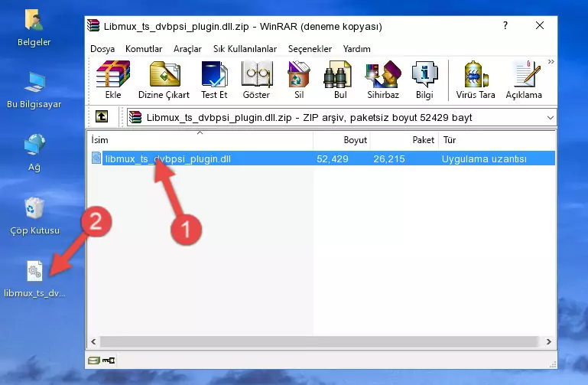The width and height of the screenshot is (588, 385).
Task: Click horizontal scrollbar left arrow
Action: point(93,341)
